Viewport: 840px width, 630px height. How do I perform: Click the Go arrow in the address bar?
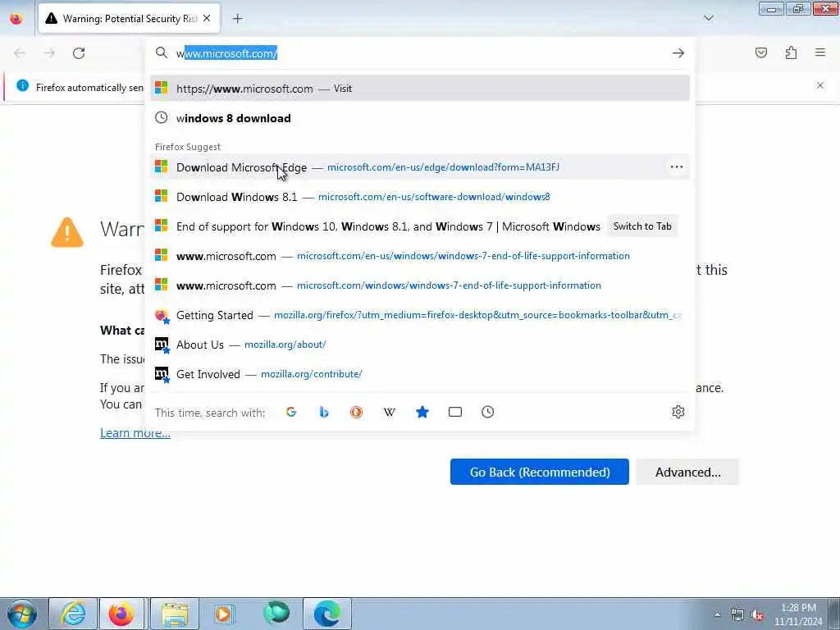click(678, 53)
